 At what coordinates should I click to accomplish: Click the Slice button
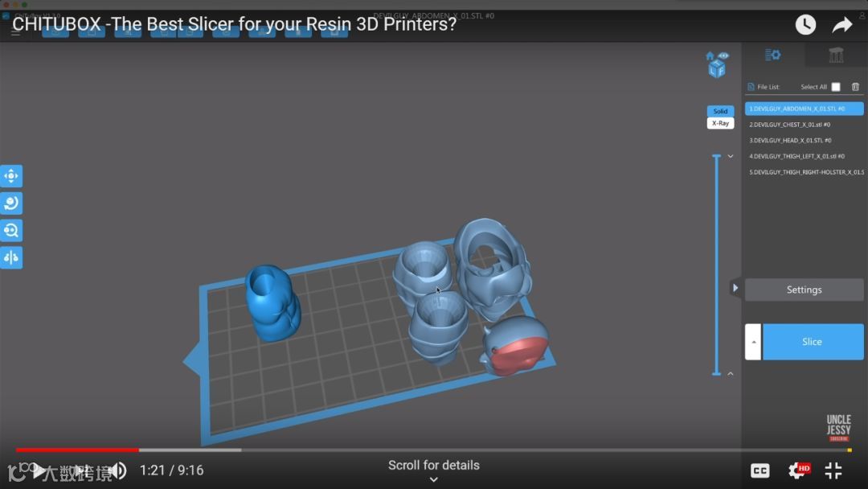coord(813,342)
